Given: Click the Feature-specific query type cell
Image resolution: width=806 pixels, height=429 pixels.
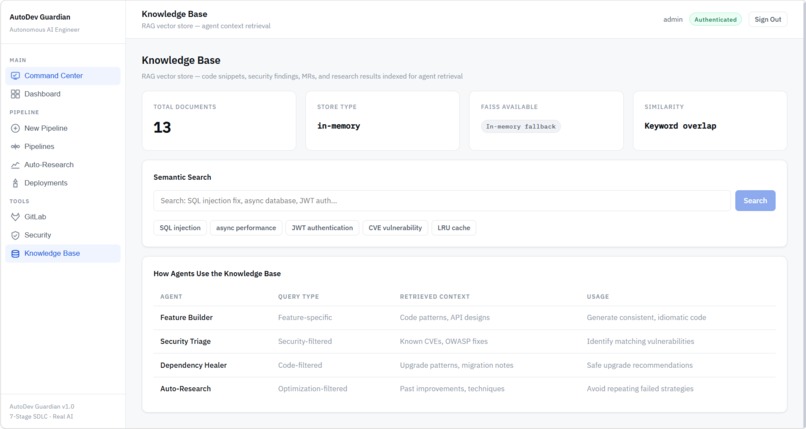Looking at the screenshot, I should [x=305, y=318].
